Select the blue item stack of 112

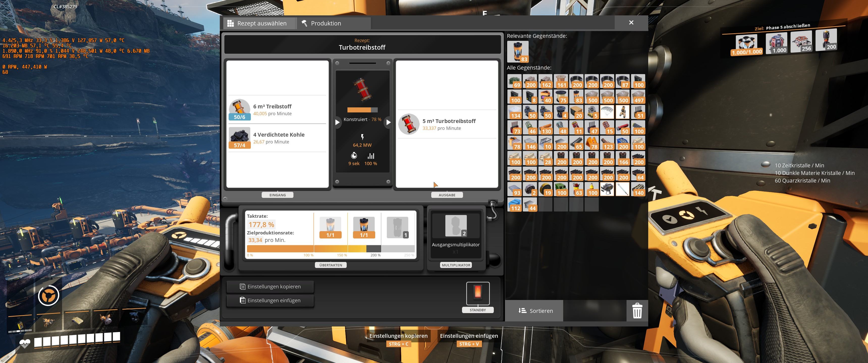tap(514, 205)
